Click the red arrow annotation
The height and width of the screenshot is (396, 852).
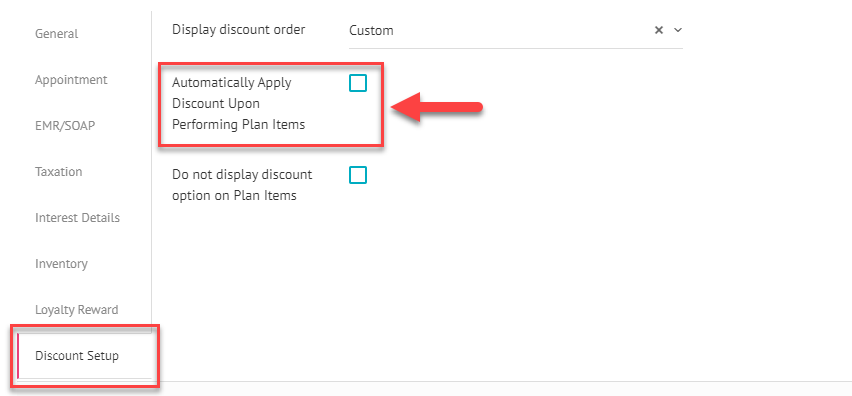tap(437, 107)
